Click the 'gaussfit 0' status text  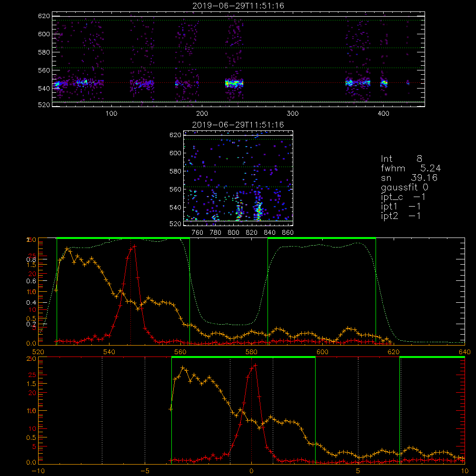pyautogui.click(x=405, y=187)
